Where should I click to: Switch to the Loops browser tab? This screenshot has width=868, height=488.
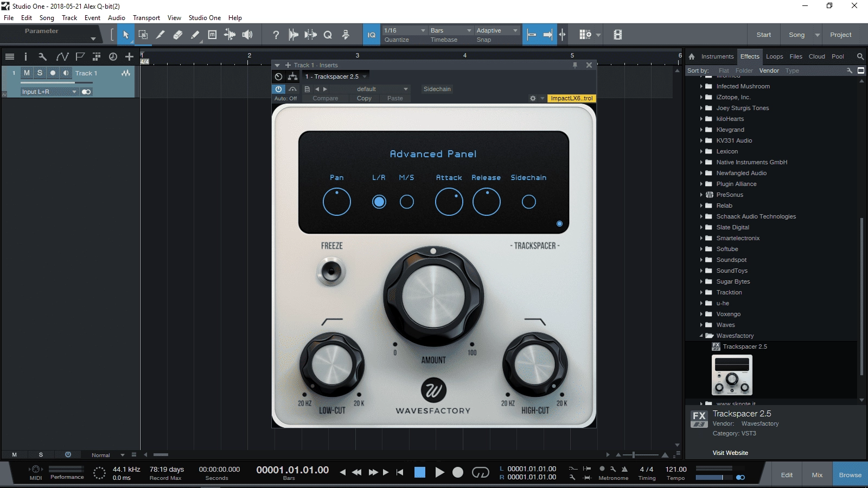(774, 56)
